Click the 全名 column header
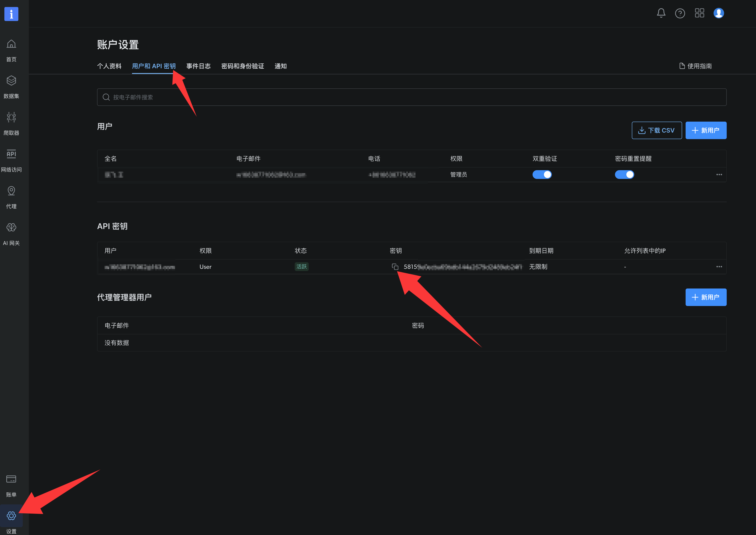Viewport: 756px width, 535px height. coord(111,158)
